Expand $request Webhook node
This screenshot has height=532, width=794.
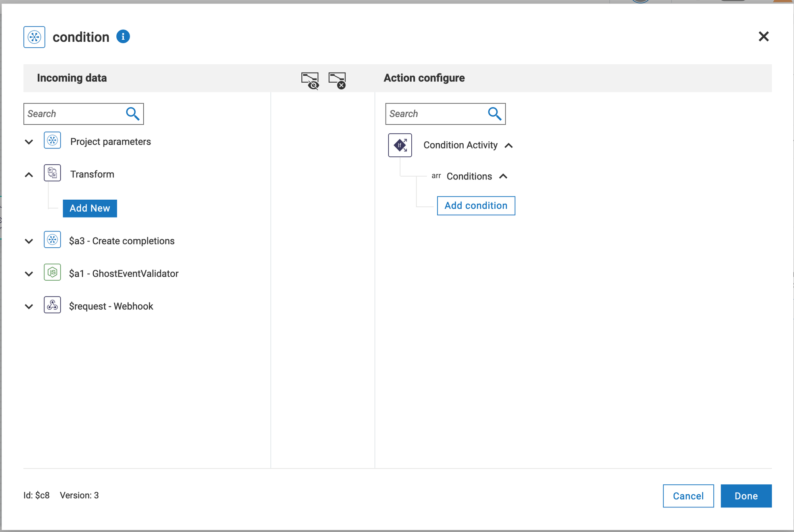[29, 306]
